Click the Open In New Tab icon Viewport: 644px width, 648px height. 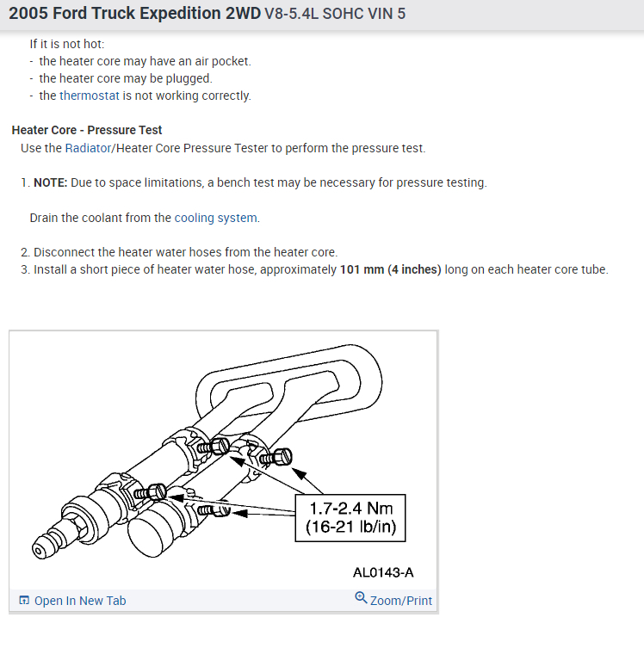[x=24, y=600]
